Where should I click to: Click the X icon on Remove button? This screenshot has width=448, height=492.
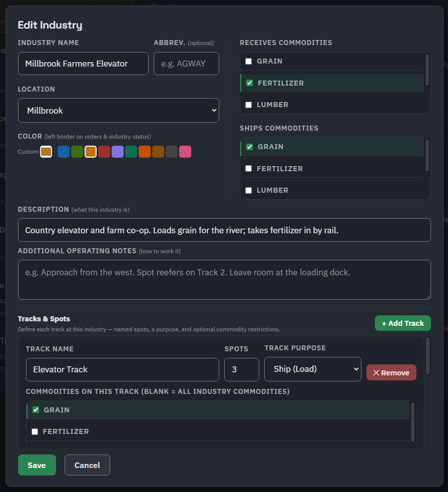click(376, 373)
